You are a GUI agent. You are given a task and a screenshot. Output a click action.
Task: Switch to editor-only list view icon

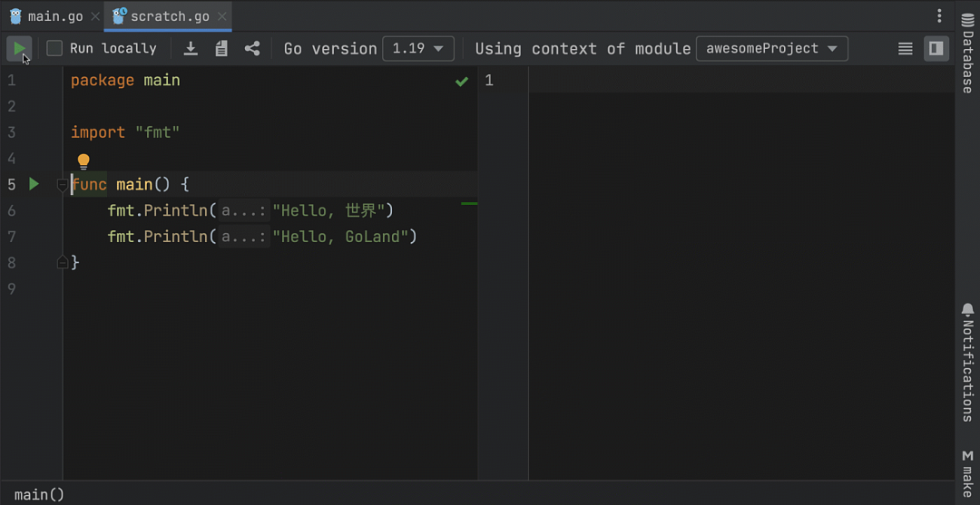tap(905, 48)
